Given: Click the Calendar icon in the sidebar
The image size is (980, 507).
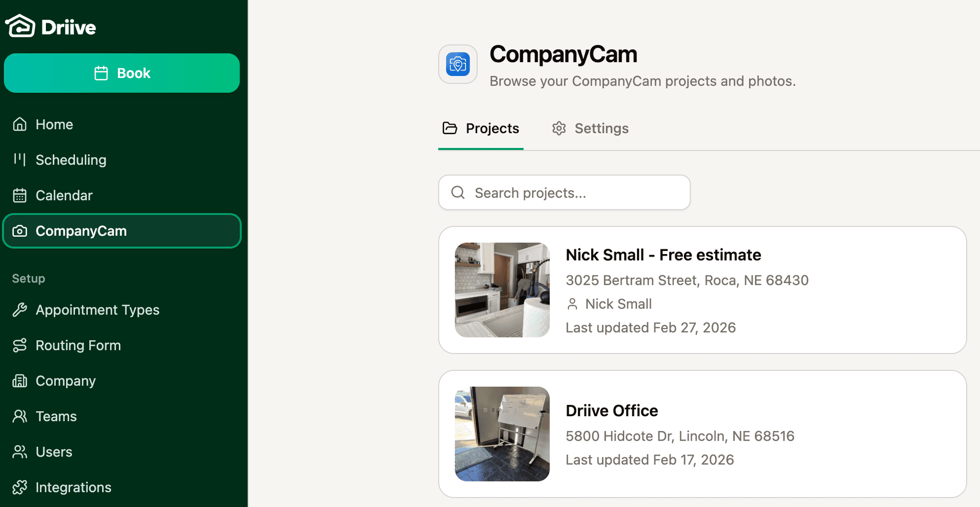Looking at the screenshot, I should click(19, 195).
